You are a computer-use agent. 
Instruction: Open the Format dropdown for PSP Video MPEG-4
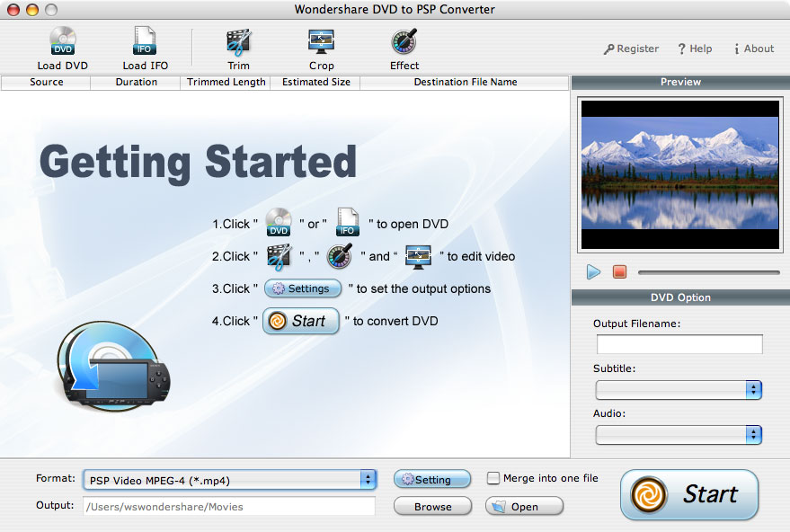(229, 479)
